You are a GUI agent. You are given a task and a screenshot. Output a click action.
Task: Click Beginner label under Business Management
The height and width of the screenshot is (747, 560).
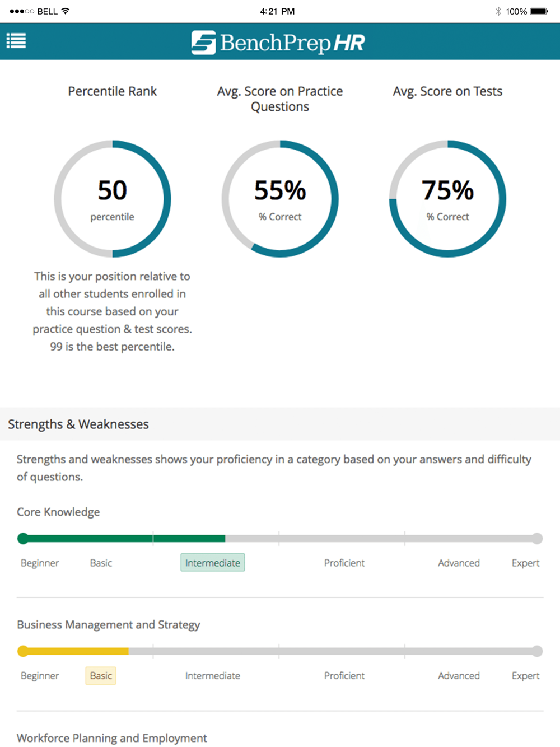(40, 676)
